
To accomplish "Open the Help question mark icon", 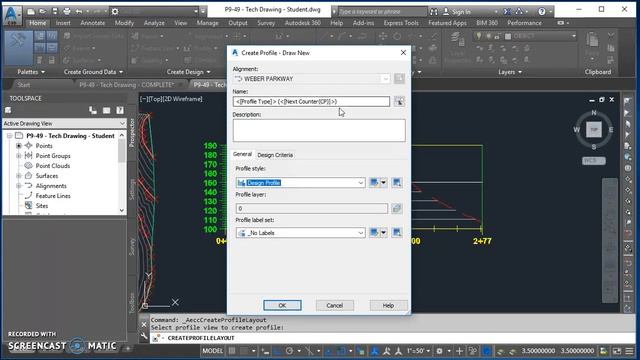I will pyautogui.click(x=542, y=11).
